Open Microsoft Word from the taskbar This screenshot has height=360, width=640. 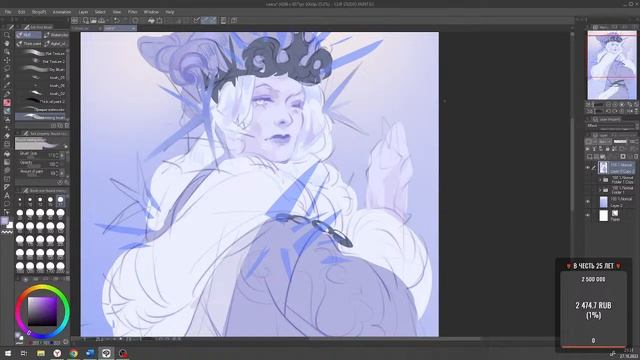point(90,353)
